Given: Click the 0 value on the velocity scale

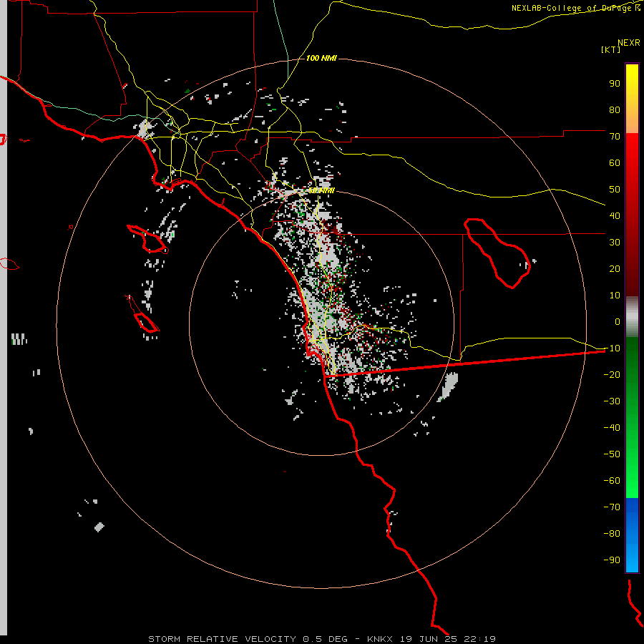Looking at the screenshot, I should tap(618, 322).
